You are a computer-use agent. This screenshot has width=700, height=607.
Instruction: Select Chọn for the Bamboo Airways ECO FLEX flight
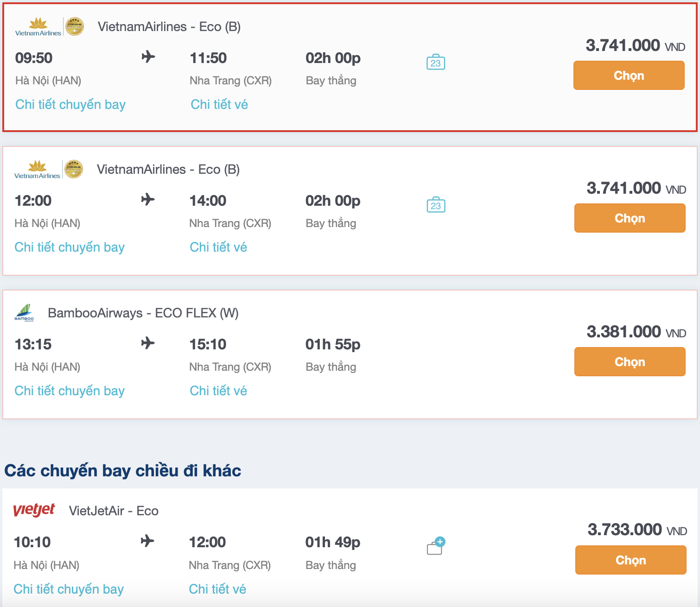(x=630, y=361)
